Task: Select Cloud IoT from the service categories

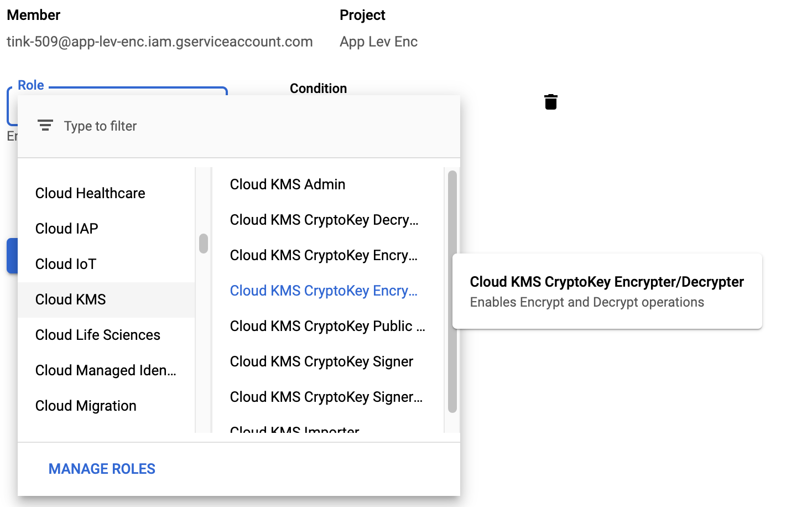Action: (x=66, y=264)
